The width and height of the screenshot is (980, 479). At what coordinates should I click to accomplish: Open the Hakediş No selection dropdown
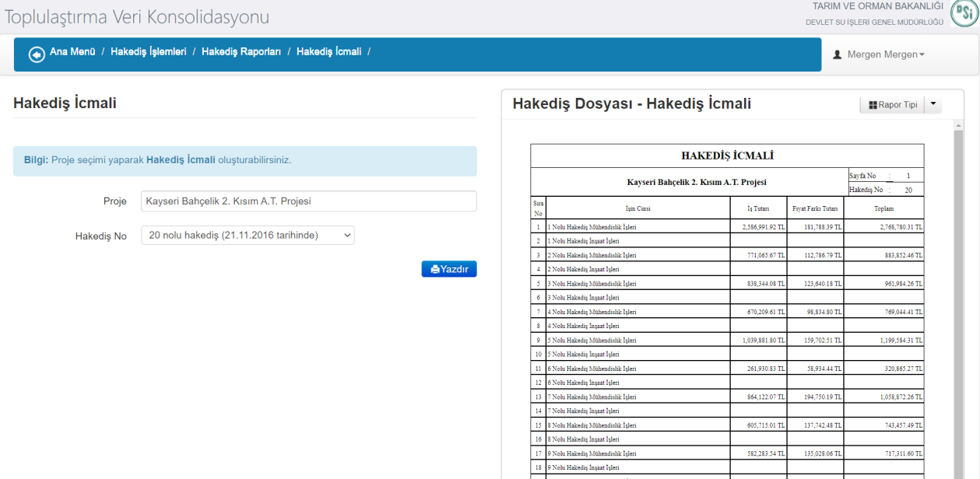pos(248,235)
